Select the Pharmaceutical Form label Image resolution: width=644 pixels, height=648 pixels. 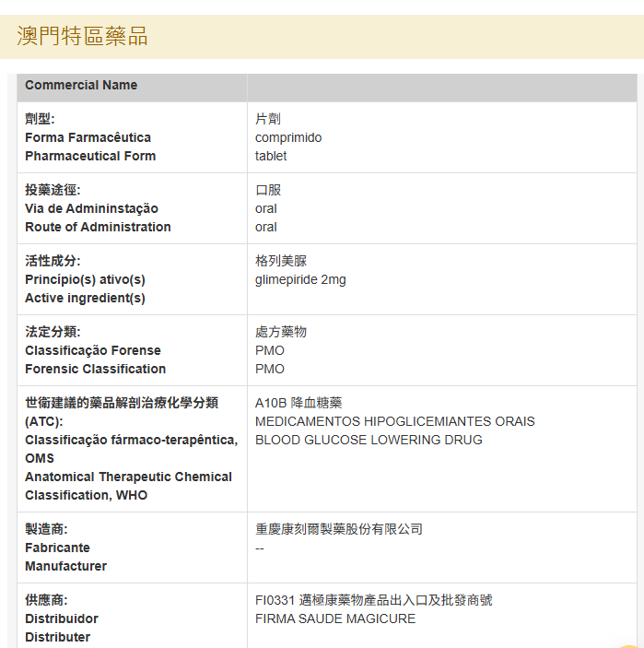click(x=90, y=156)
